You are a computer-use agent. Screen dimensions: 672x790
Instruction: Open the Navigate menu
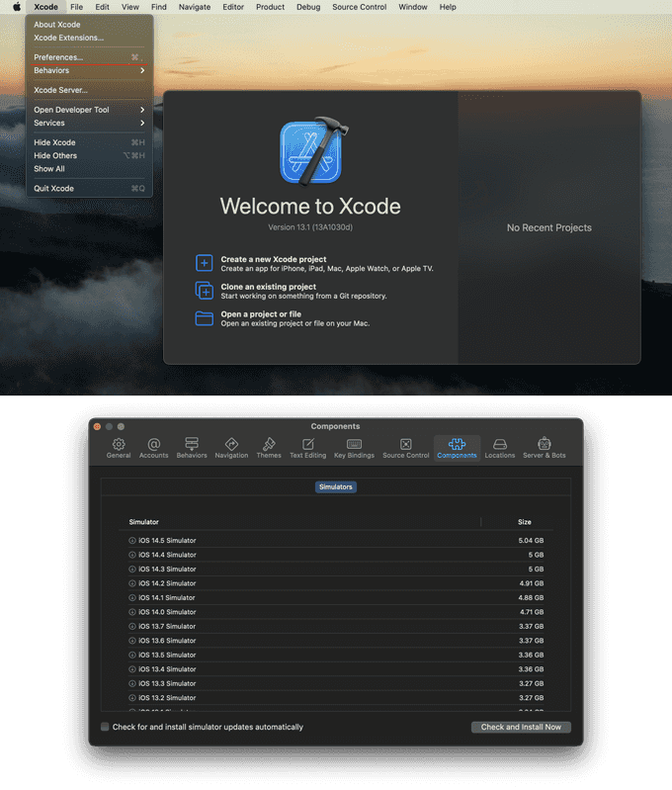[195, 7]
